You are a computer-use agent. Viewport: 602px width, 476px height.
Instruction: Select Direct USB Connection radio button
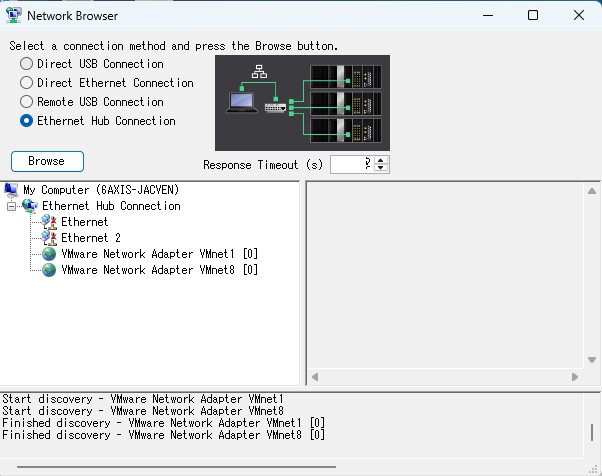point(26,64)
